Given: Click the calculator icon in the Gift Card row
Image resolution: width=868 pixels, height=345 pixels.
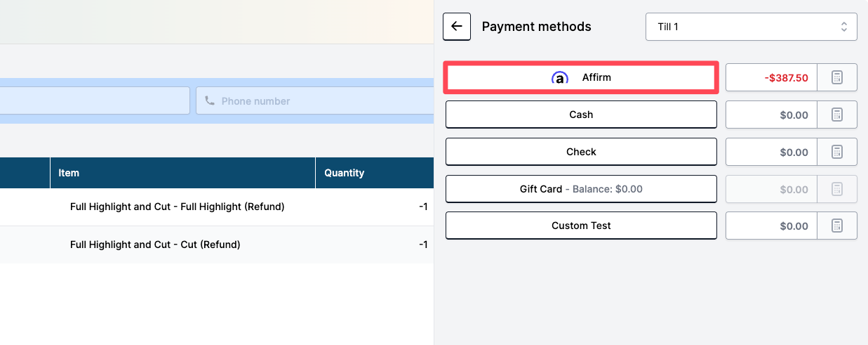Looking at the screenshot, I should (x=837, y=189).
